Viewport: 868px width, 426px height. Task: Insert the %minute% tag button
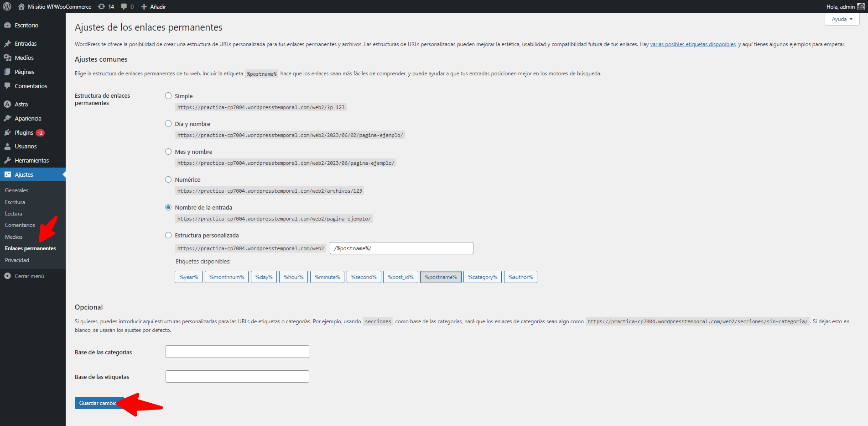pyautogui.click(x=327, y=277)
